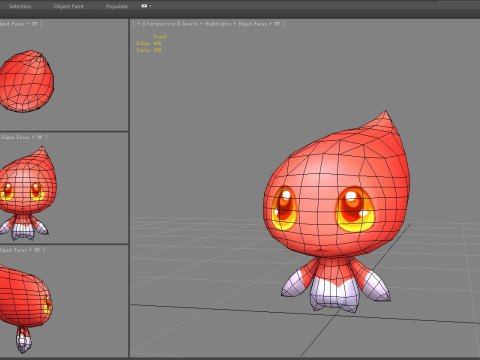The width and height of the screenshot is (480, 360).
Task: Click the ribbon minimize toggle icon after Populate
Action: (144, 6)
